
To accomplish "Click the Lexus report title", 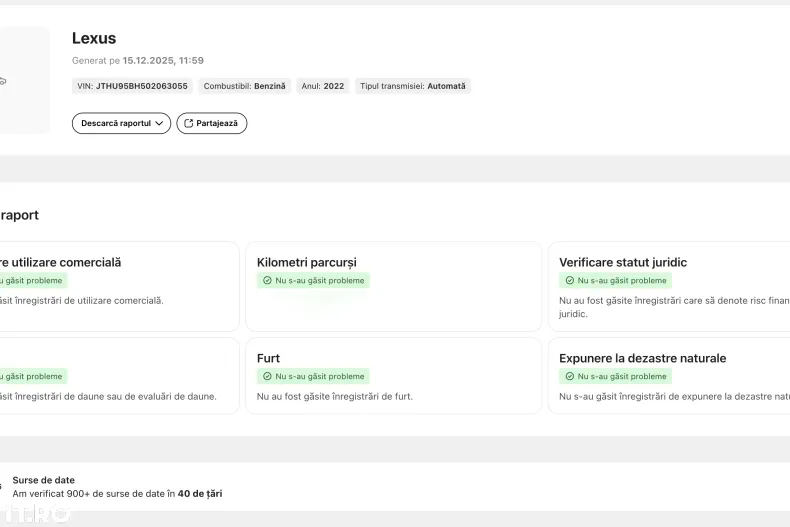I will point(94,38).
